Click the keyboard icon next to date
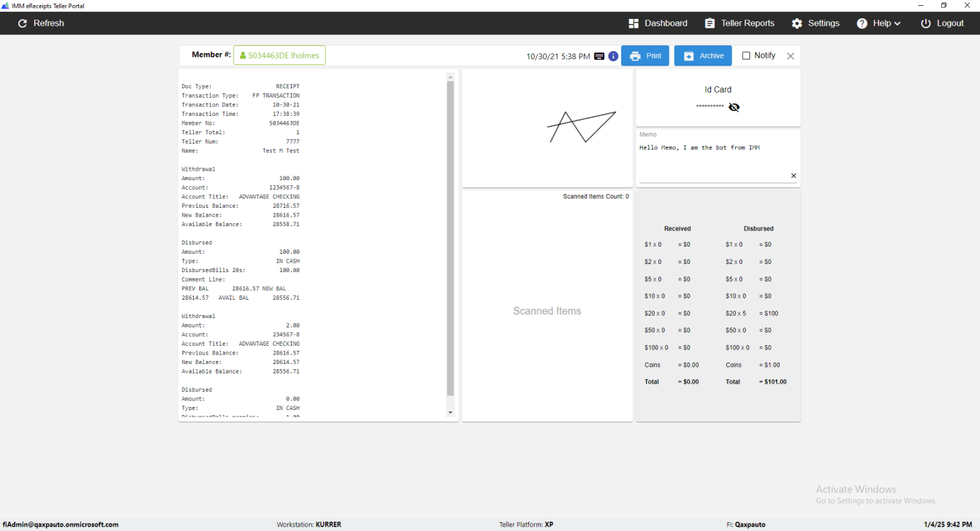Screen dimensions: 980x531 [x=599, y=56]
